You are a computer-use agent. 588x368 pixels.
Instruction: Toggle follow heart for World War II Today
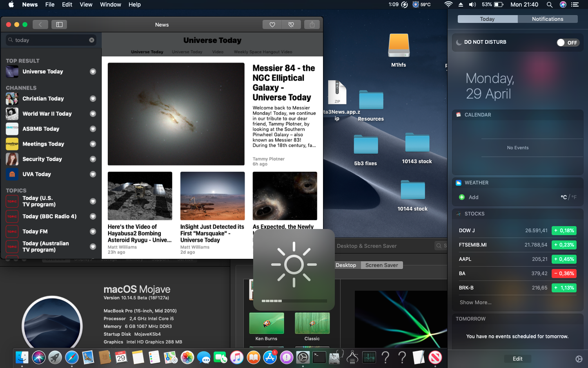pos(93,114)
